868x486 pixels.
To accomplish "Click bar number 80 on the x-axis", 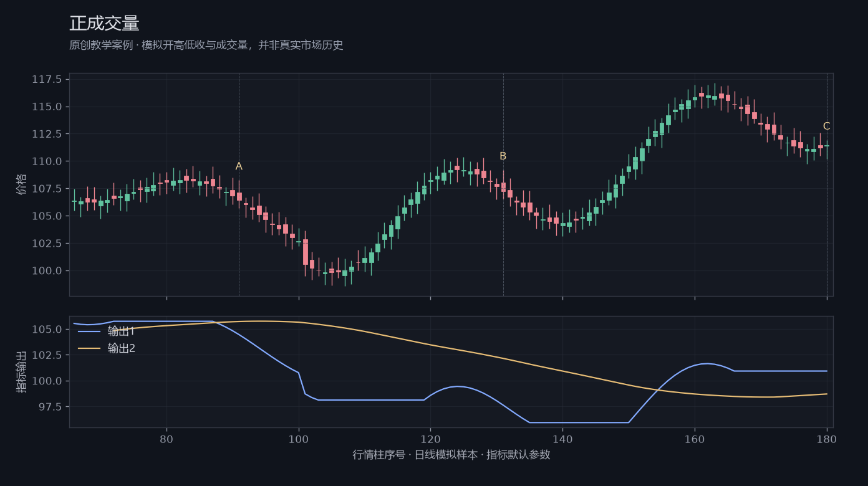I will (x=166, y=439).
